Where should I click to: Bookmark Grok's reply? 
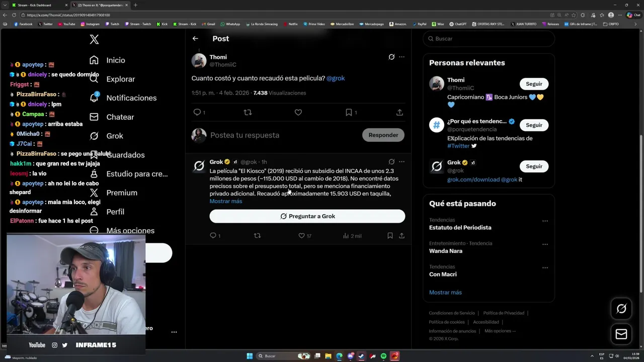390,235
